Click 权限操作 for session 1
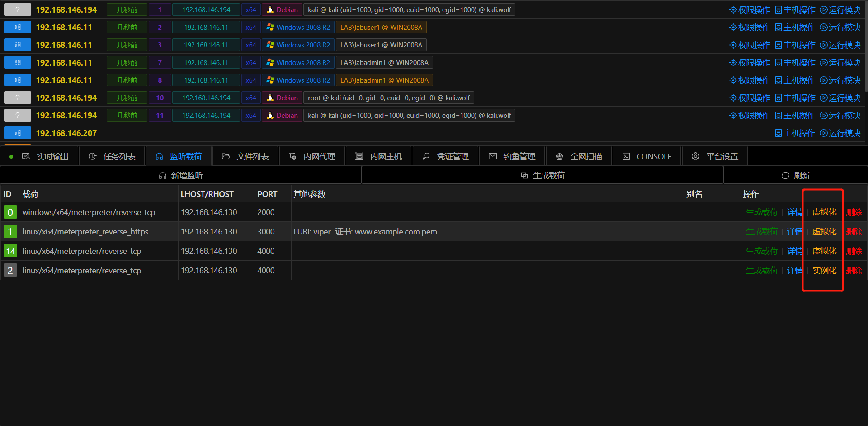The height and width of the screenshot is (426, 868). (750, 9)
